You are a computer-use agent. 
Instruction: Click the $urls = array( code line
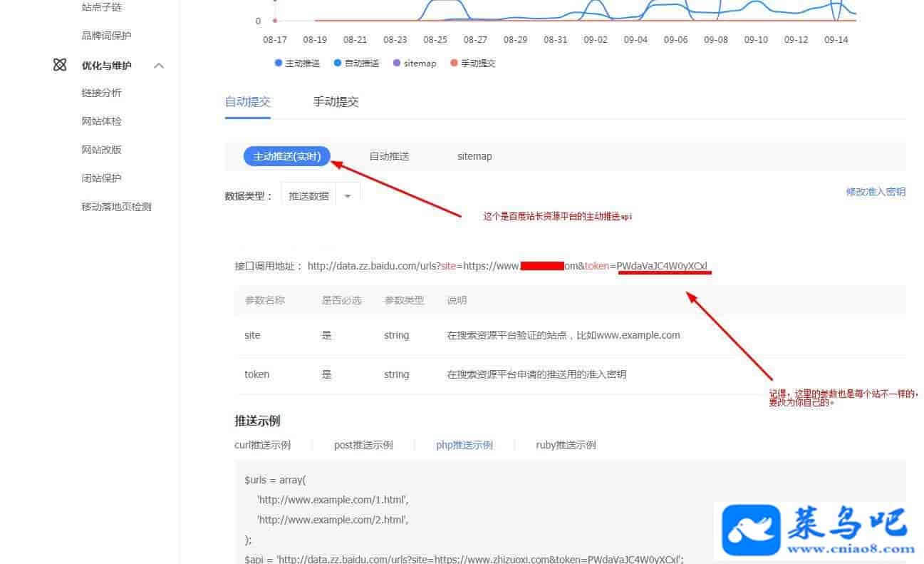coord(275,480)
